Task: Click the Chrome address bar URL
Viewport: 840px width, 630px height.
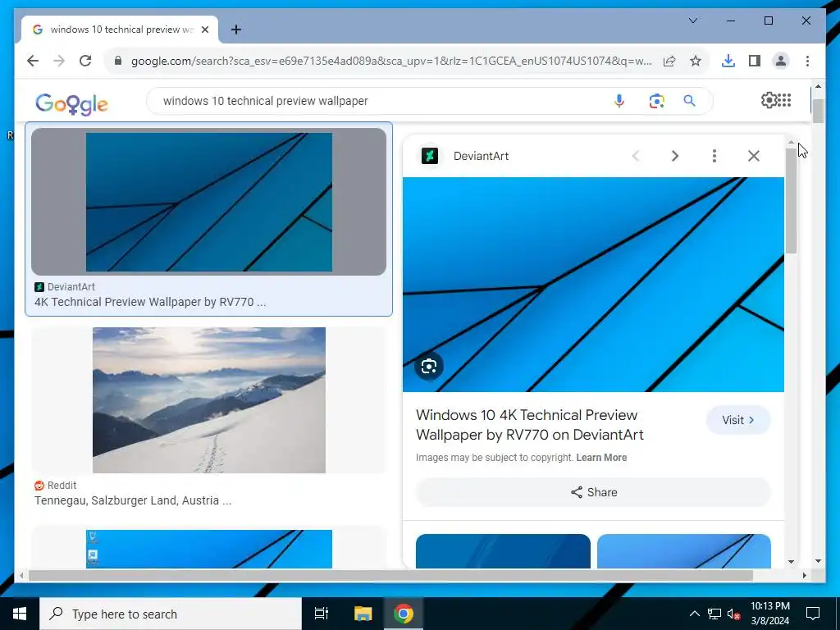Action: 391,61
